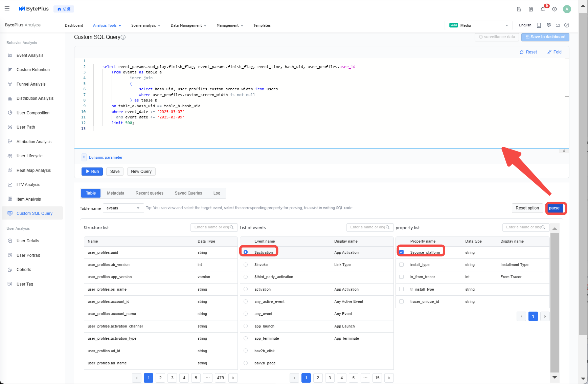Viewport: 588px width, 384px height.
Task: Click the info icon beside Custom SQL Query
Action: (123, 37)
